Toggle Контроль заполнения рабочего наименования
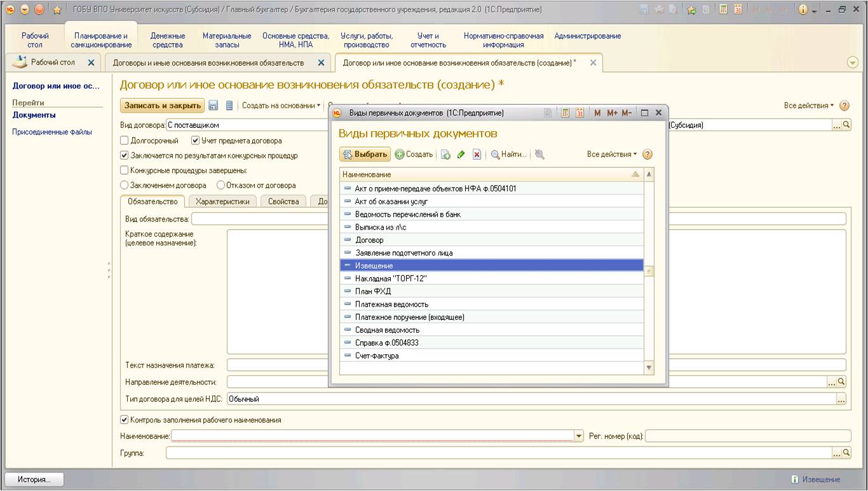This screenshot has height=491, width=868. [125, 420]
